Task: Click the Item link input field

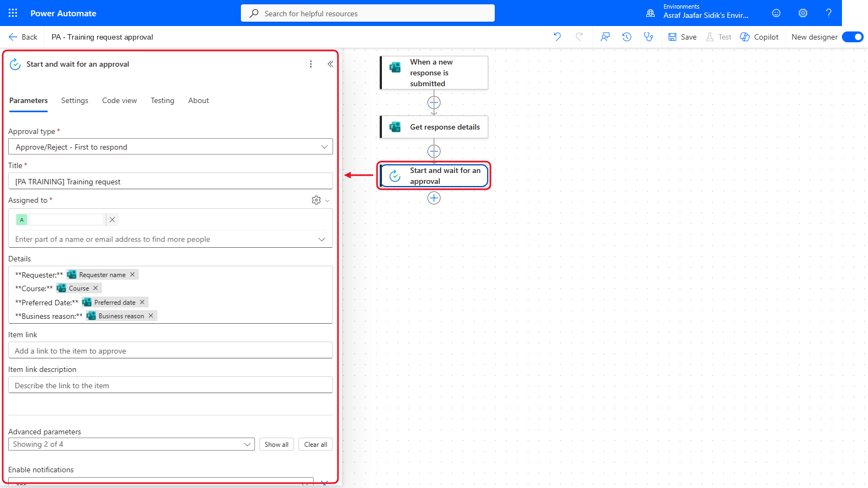Action: (x=170, y=350)
